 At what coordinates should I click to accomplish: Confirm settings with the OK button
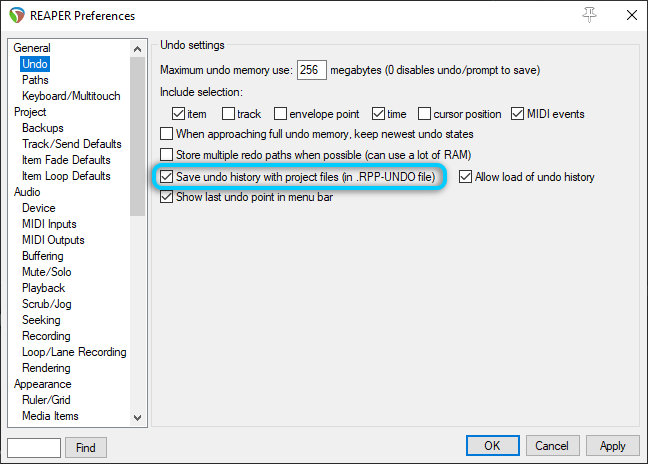pos(493,445)
